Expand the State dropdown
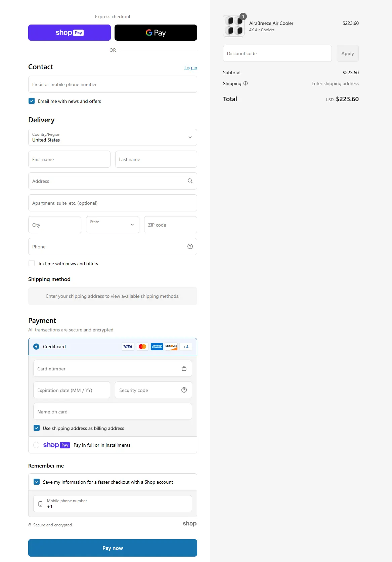Image resolution: width=392 pixels, height=562 pixels. coord(113,225)
